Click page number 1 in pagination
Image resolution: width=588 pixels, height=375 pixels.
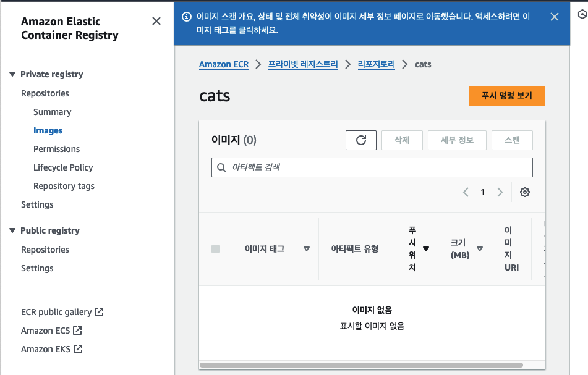tap(483, 192)
